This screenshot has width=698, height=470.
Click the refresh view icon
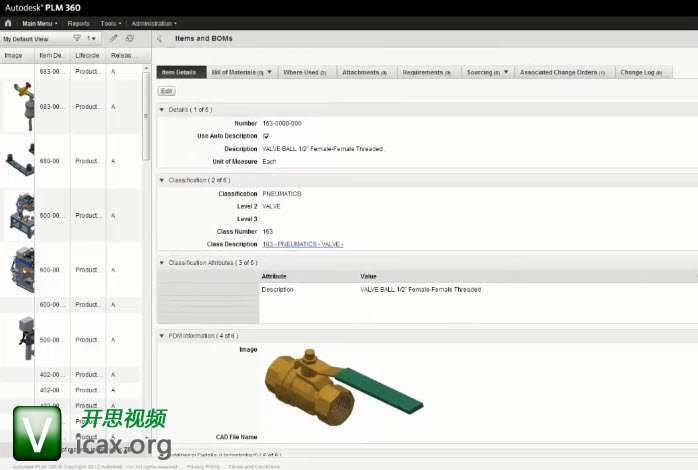click(130, 38)
